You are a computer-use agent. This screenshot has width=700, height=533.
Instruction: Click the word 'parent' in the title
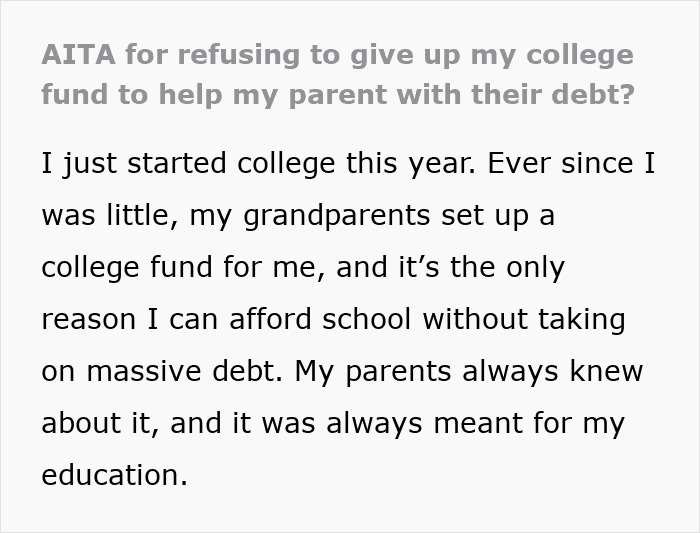pos(338,96)
